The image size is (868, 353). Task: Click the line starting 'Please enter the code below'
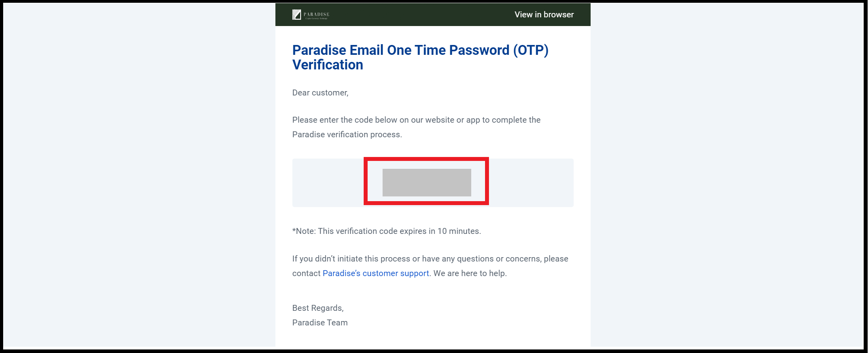pos(416,120)
